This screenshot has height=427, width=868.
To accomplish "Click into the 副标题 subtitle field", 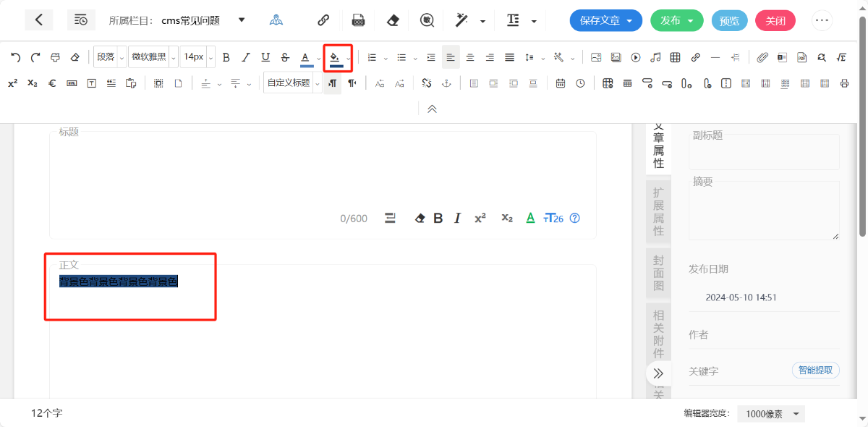I will coord(764,153).
